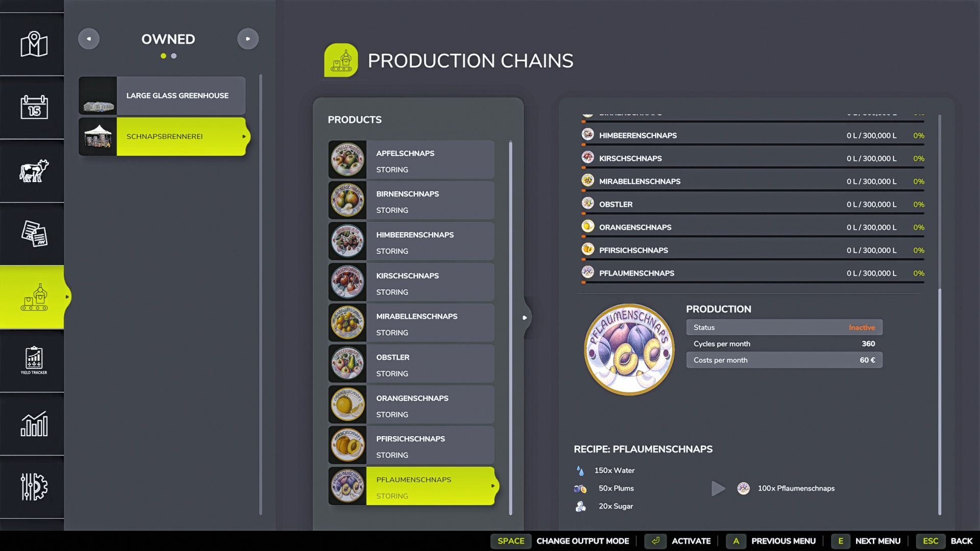Select the second page indicator dot
Viewport: 980px width, 551px height.
[x=174, y=56]
